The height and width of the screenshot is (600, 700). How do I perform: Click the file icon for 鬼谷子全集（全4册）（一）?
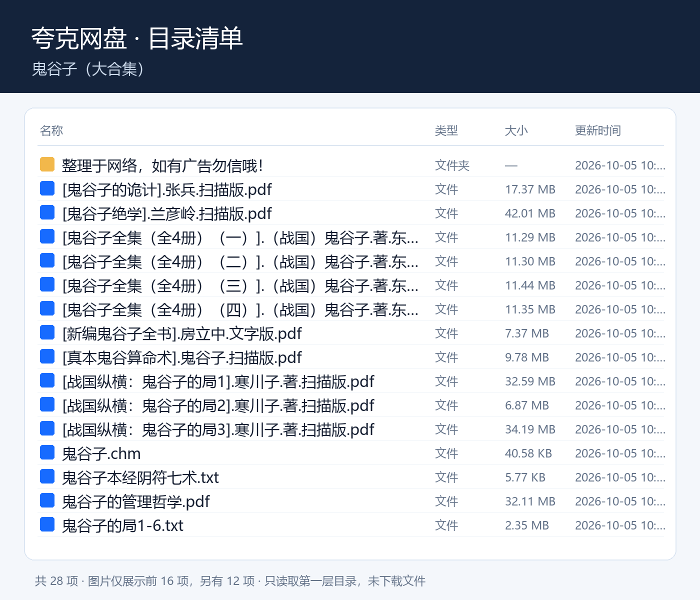[47, 236]
